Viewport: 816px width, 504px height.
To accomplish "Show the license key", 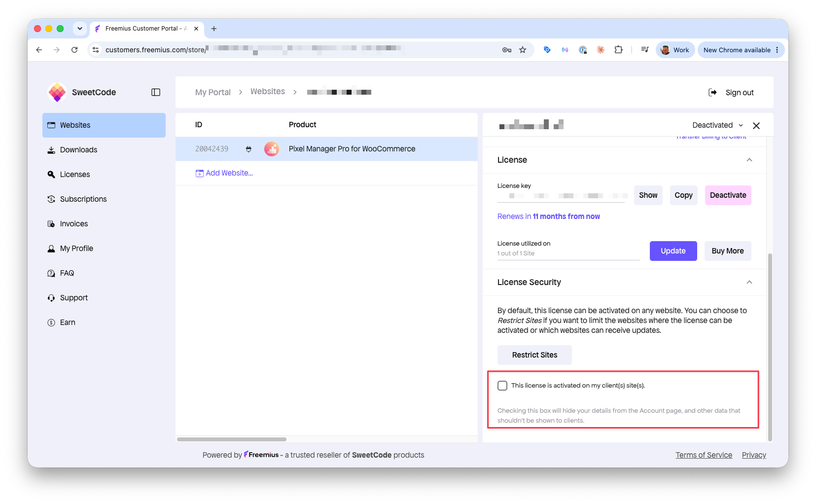I will pyautogui.click(x=648, y=195).
